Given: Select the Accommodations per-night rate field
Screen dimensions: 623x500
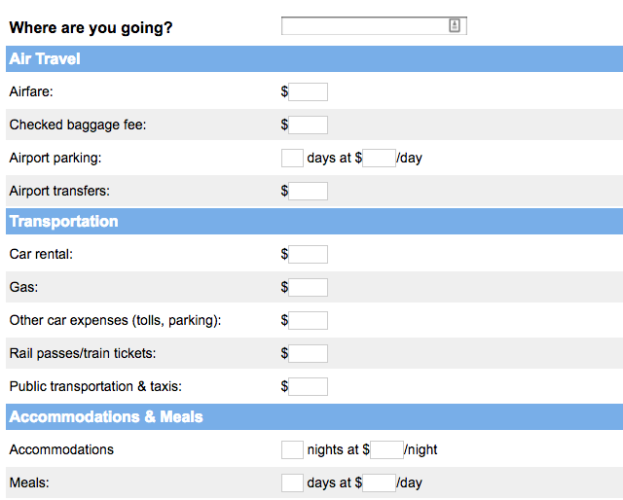Looking at the screenshot, I should [x=386, y=450].
